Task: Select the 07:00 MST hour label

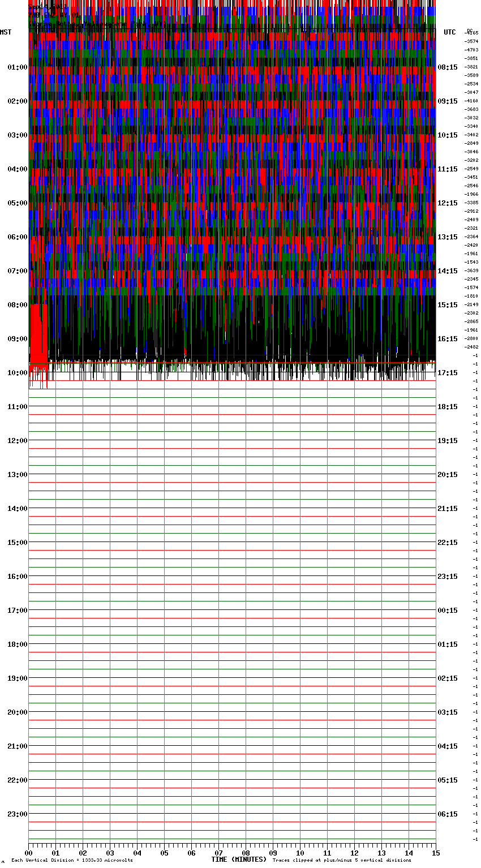Action: (18, 271)
